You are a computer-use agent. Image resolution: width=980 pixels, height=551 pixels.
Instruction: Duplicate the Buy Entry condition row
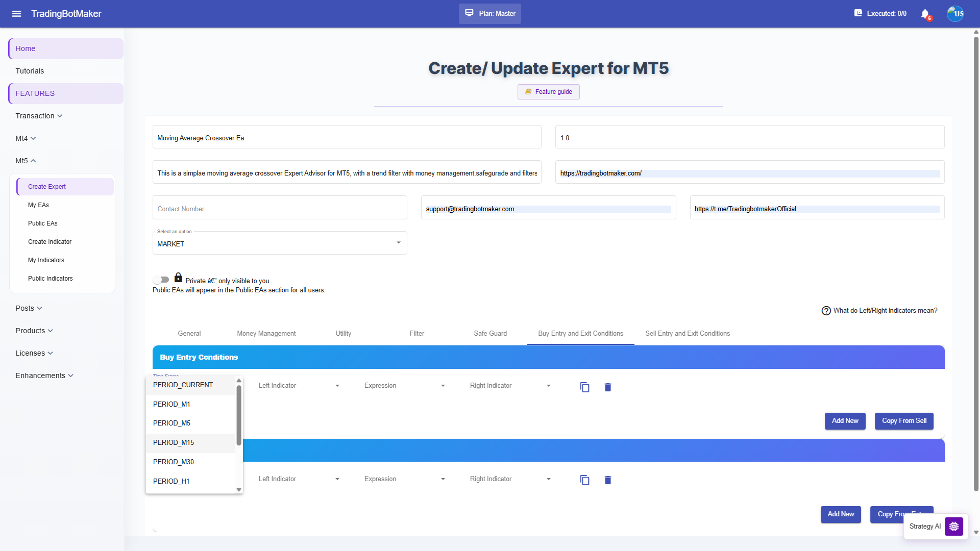pos(584,387)
